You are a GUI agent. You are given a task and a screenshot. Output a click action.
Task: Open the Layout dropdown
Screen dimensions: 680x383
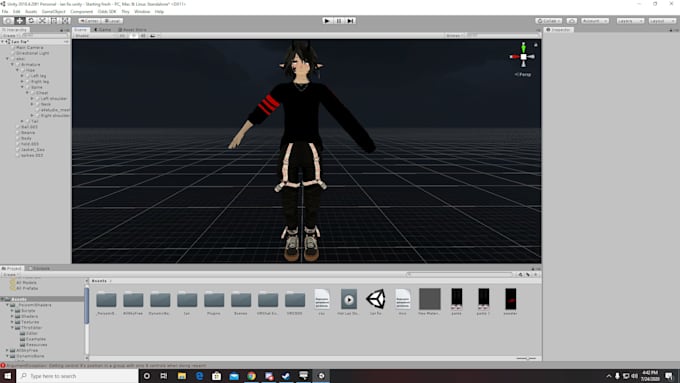[x=662, y=20]
